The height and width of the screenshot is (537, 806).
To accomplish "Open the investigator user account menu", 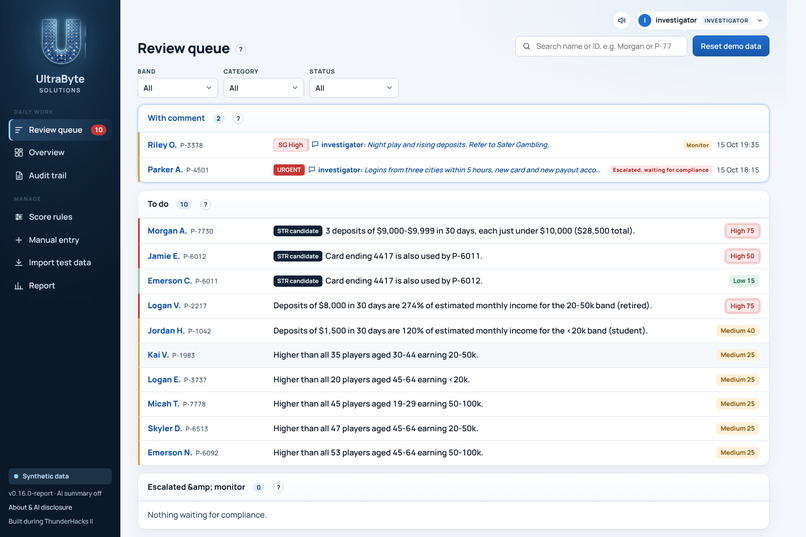I will click(702, 21).
